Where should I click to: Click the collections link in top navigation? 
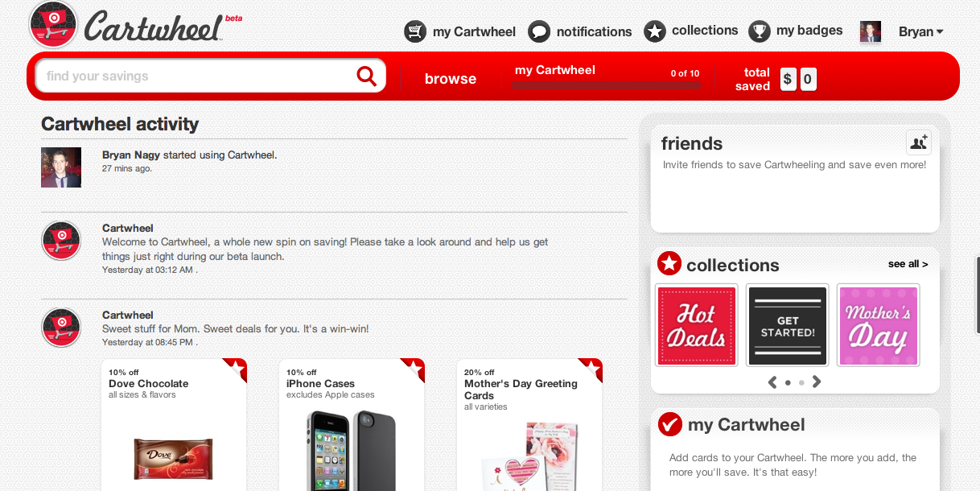pos(705,31)
